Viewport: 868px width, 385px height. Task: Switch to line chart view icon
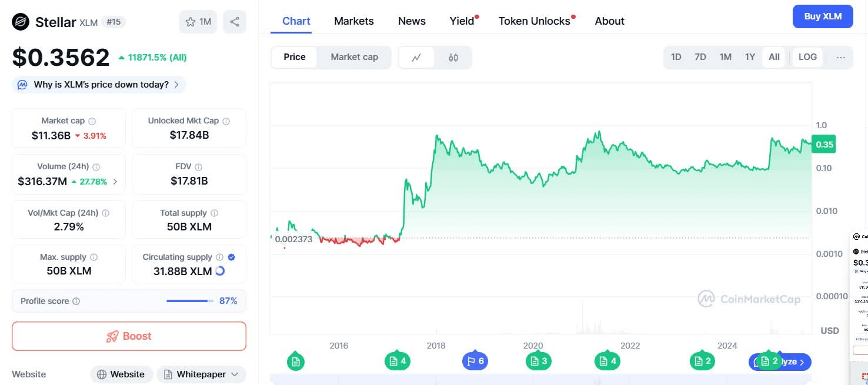416,58
